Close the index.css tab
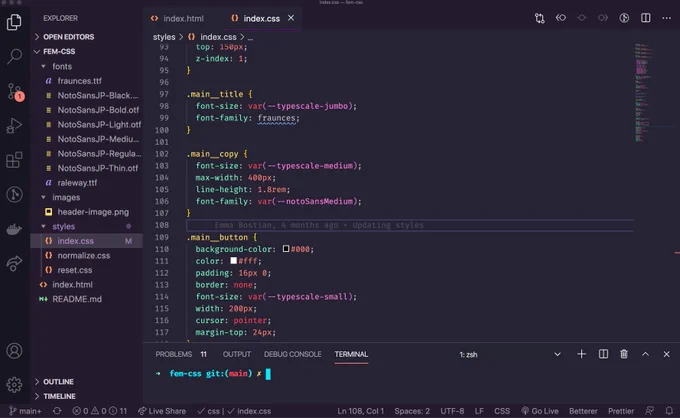Viewport: 680px width, 418px height. (x=291, y=18)
